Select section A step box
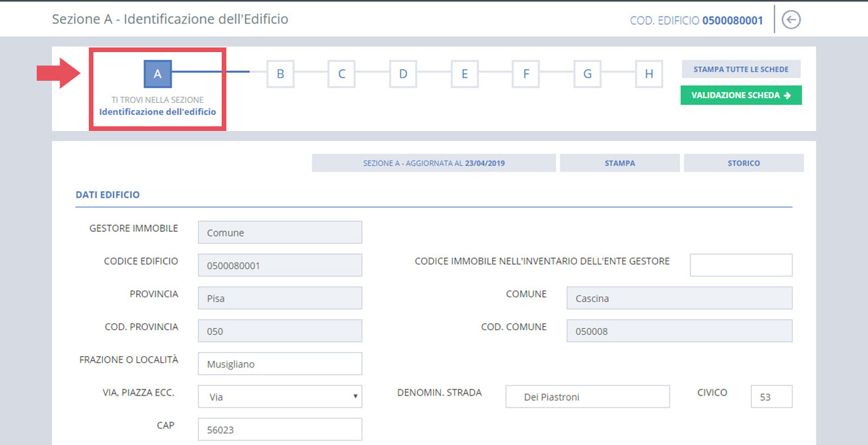The height and width of the screenshot is (445, 868). pyautogui.click(x=158, y=73)
